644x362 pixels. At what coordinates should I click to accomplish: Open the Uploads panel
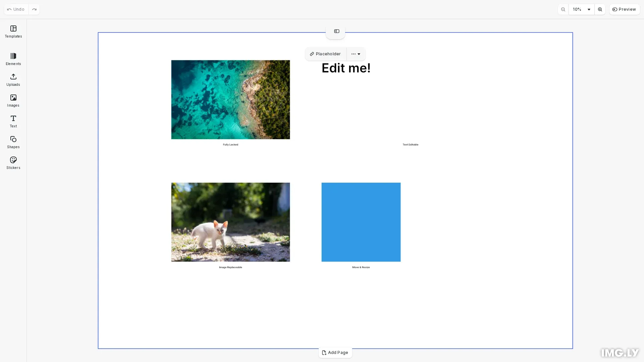(13, 80)
